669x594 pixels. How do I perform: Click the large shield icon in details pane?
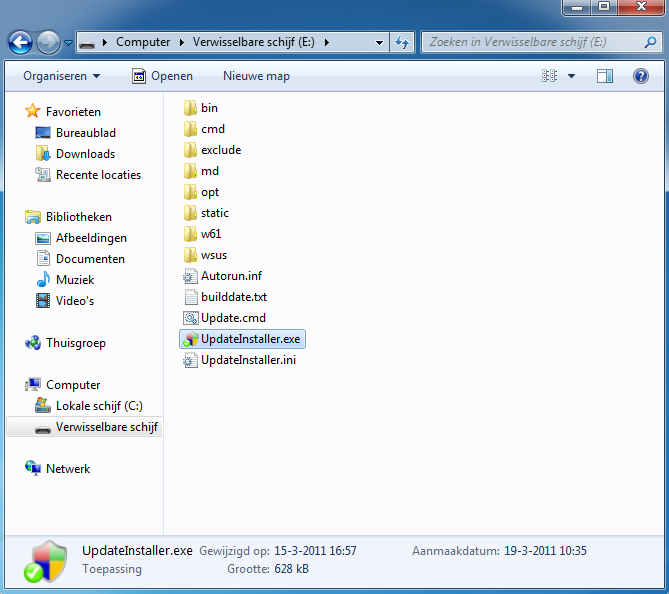pyautogui.click(x=46, y=562)
